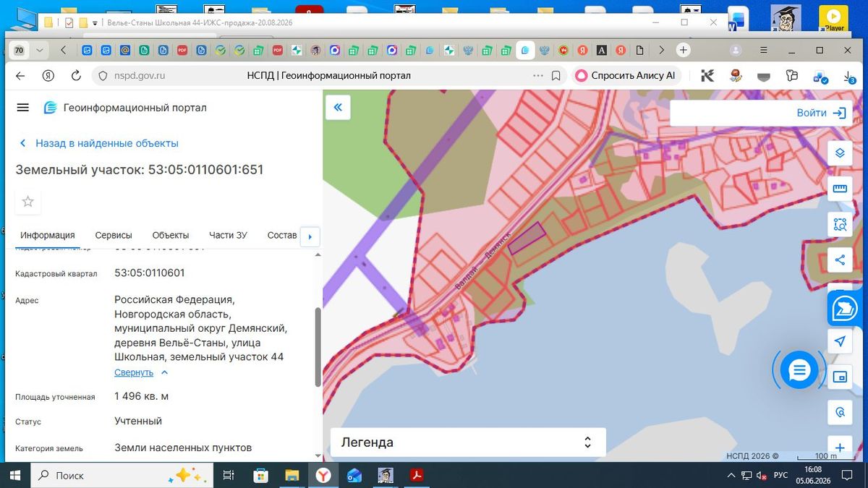Expand the tab groups chevron
This screenshot has height=488, width=868.
coord(39,50)
